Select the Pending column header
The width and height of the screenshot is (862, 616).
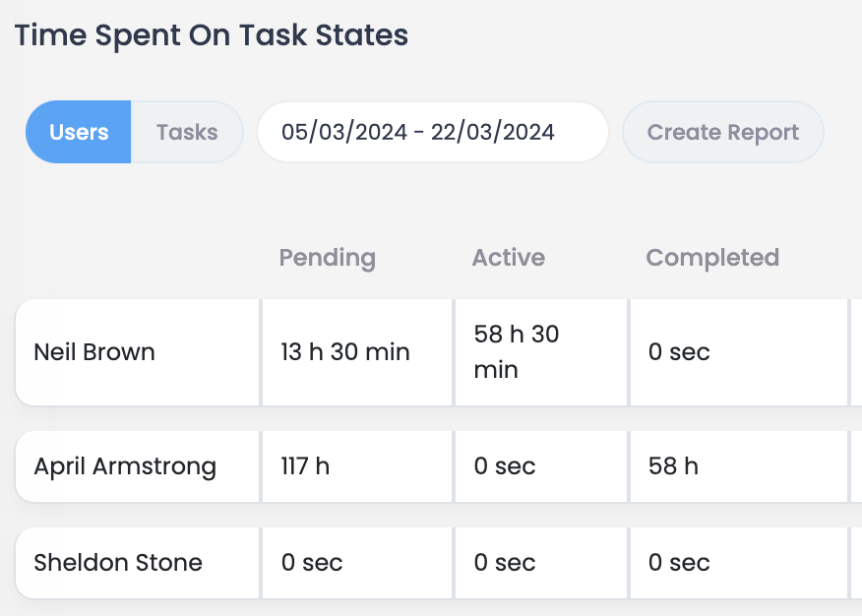pyautogui.click(x=327, y=258)
